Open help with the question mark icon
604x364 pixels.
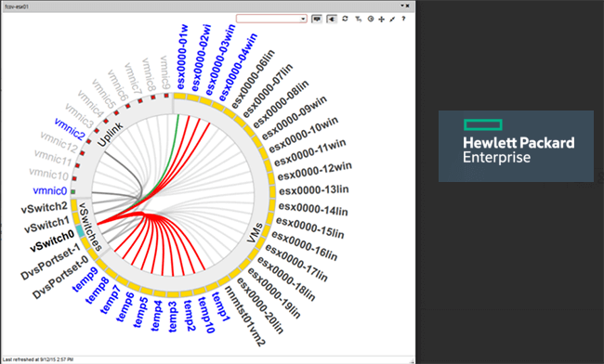coord(403,19)
